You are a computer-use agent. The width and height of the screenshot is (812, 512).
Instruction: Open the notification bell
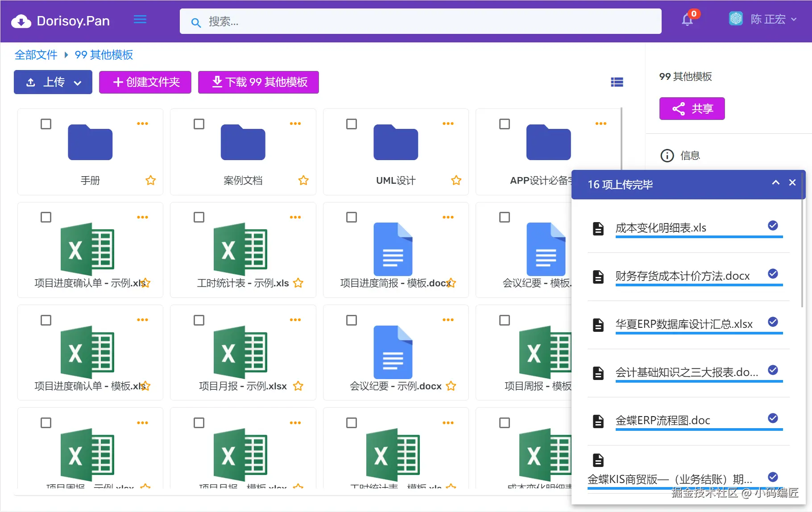click(687, 20)
